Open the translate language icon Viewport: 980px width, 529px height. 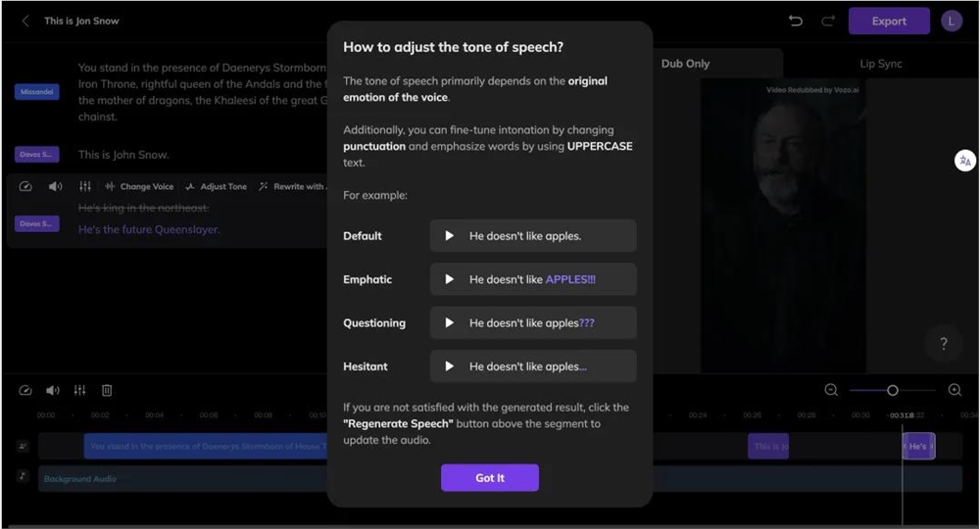click(965, 161)
